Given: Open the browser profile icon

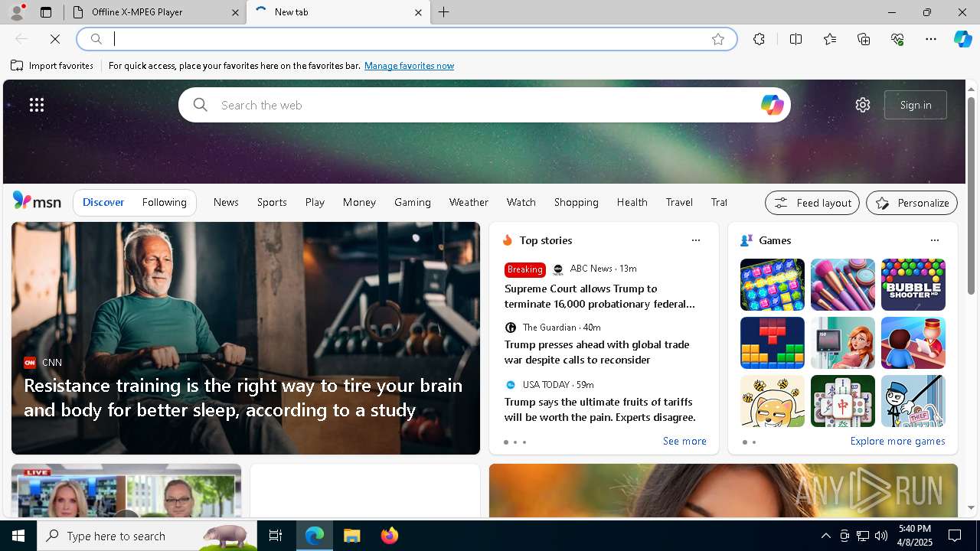Looking at the screenshot, I should (16, 12).
